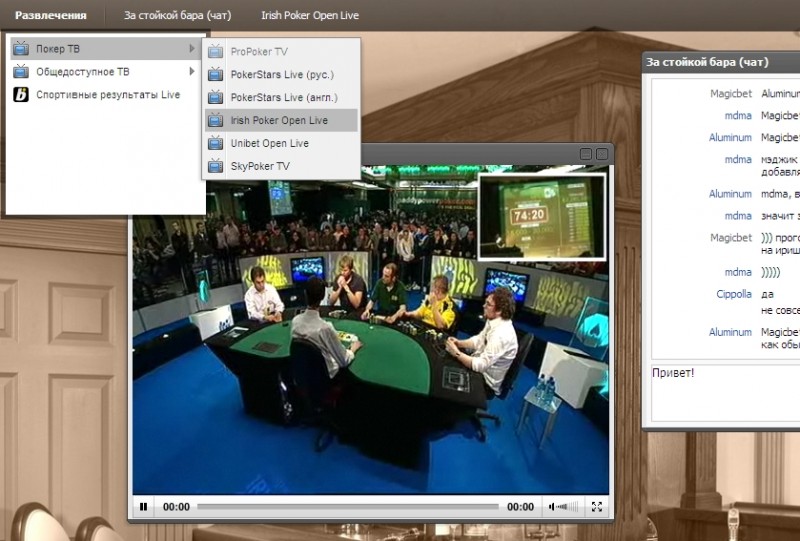Click the TV icon next to ProPoker TV

pyautogui.click(x=215, y=51)
